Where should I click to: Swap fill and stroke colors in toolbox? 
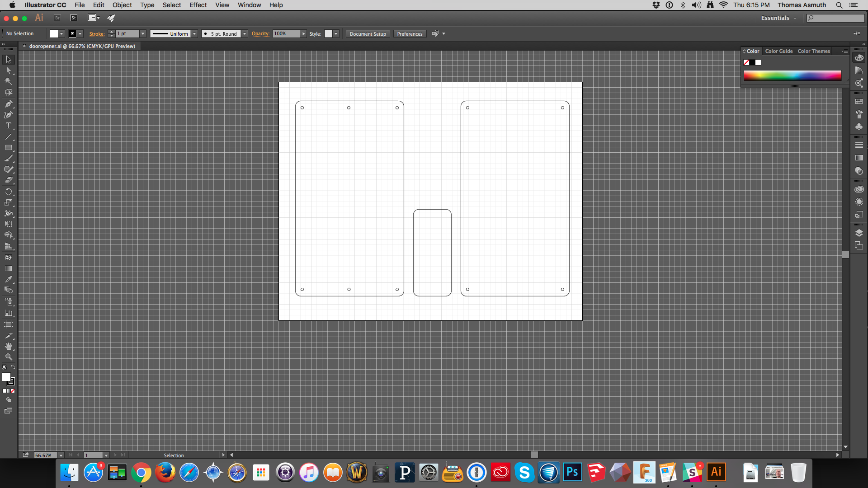pos(13,367)
